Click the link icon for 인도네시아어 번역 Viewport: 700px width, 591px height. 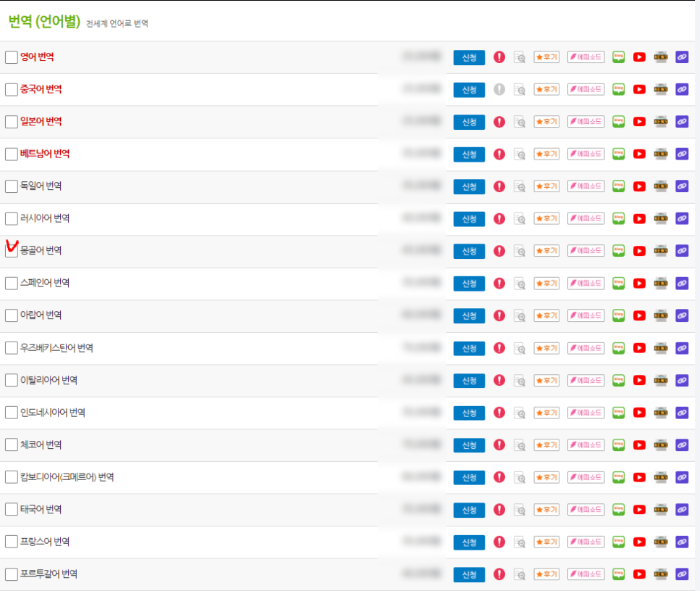[682, 413]
